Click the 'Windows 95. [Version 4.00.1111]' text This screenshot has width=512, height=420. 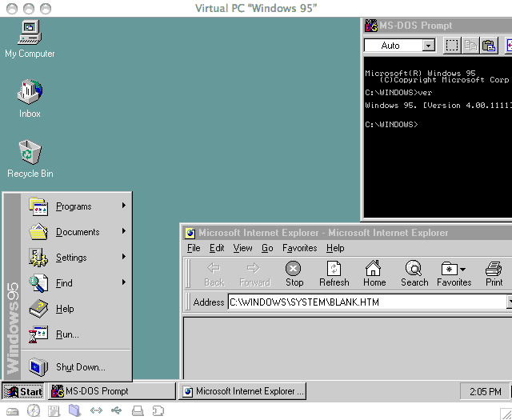[x=438, y=105]
